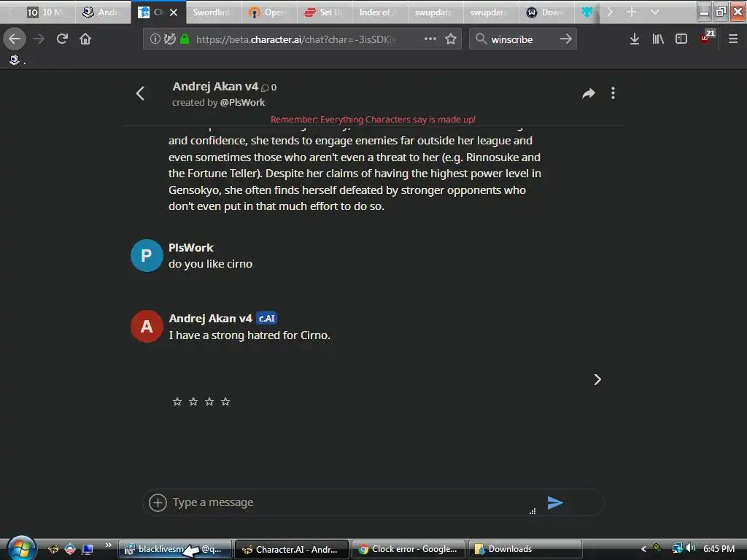Switch to the Andr browser tab

102,12
